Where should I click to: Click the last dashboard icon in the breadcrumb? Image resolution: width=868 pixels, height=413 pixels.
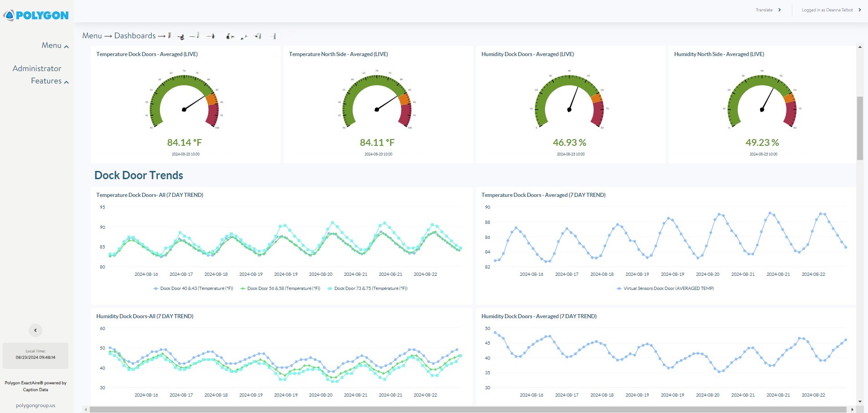point(274,36)
